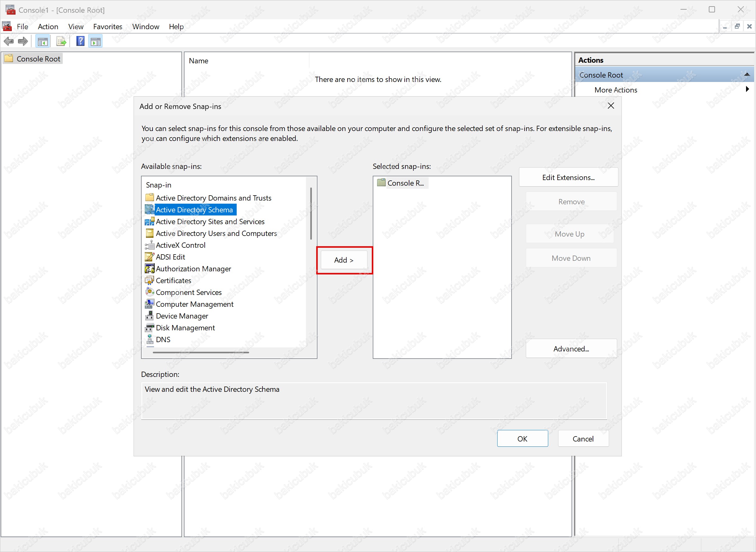
Task: Click the Add > button
Action: tap(344, 260)
